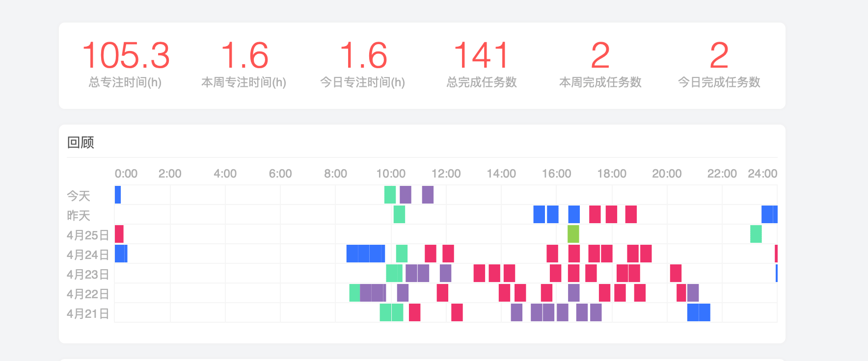Click the teal block near 23:00 on 4月25日

click(756, 234)
